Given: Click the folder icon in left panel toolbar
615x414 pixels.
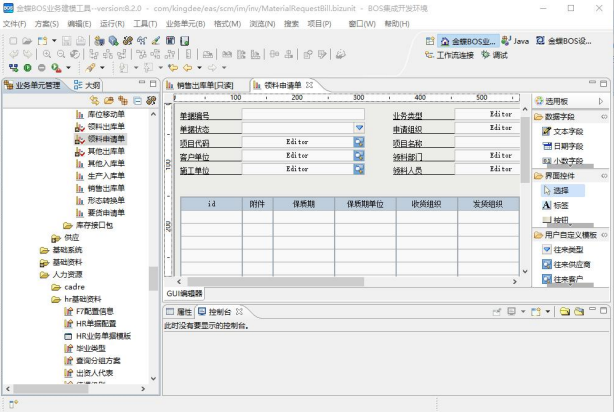Looking at the screenshot, I should [x=109, y=101].
